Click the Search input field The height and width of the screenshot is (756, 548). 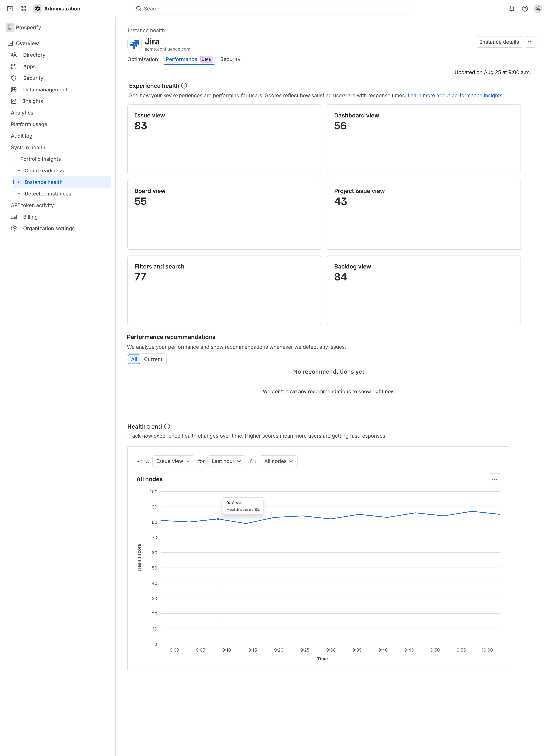[274, 9]
